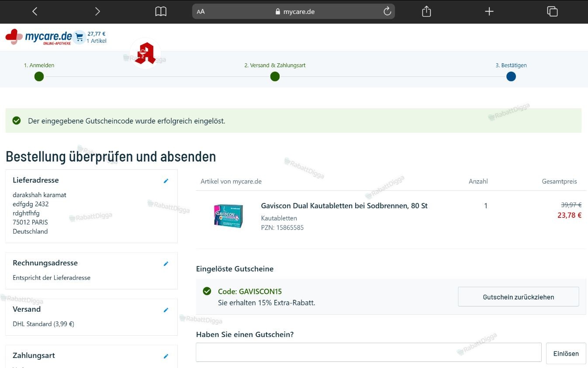
Task: Click 'Entspricht der Lieferadresse' text
Action: coord(52,278)
